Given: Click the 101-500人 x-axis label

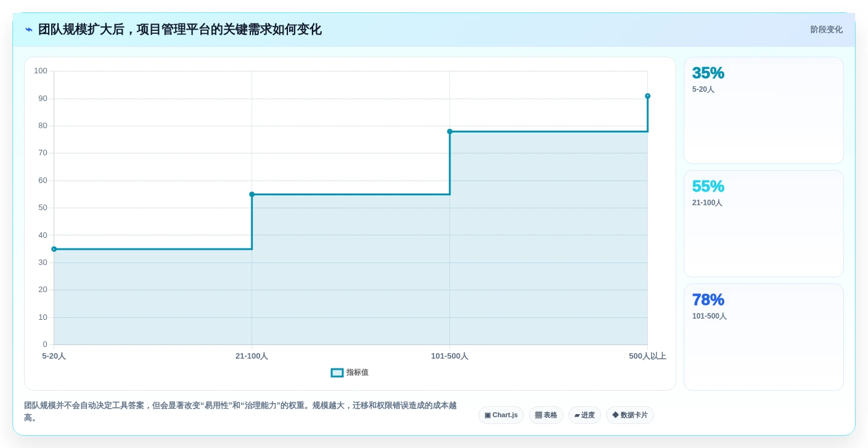Looking at the screenshot, I should click(449, 356).
